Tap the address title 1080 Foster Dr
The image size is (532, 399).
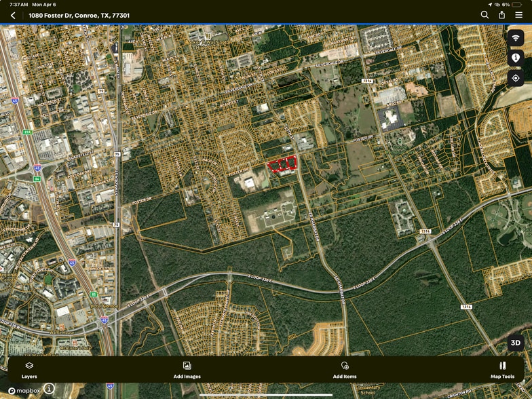coord(79,15)
